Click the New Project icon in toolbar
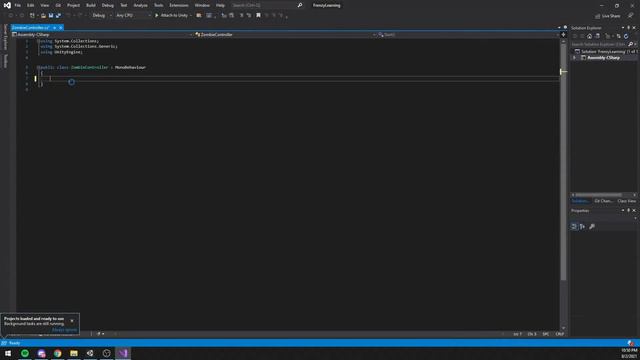The image size is (640, 360). click(32, 16)
